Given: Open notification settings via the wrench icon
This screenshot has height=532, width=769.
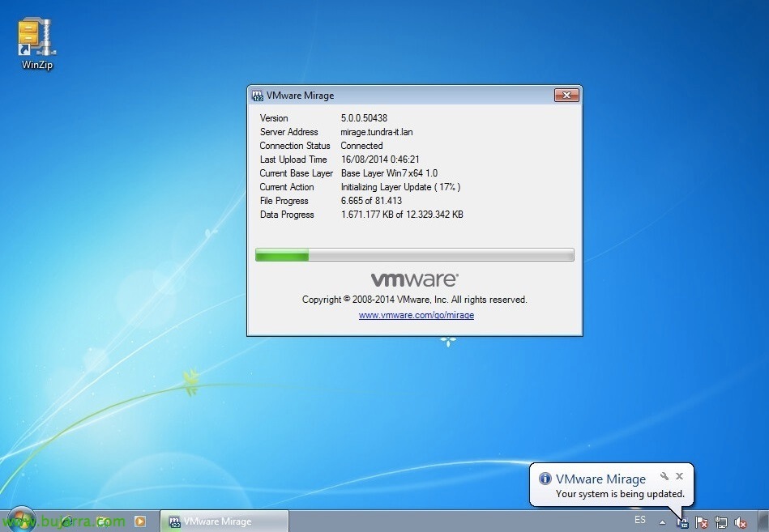Looking at the screenshot, I should (x=664, y=475).
